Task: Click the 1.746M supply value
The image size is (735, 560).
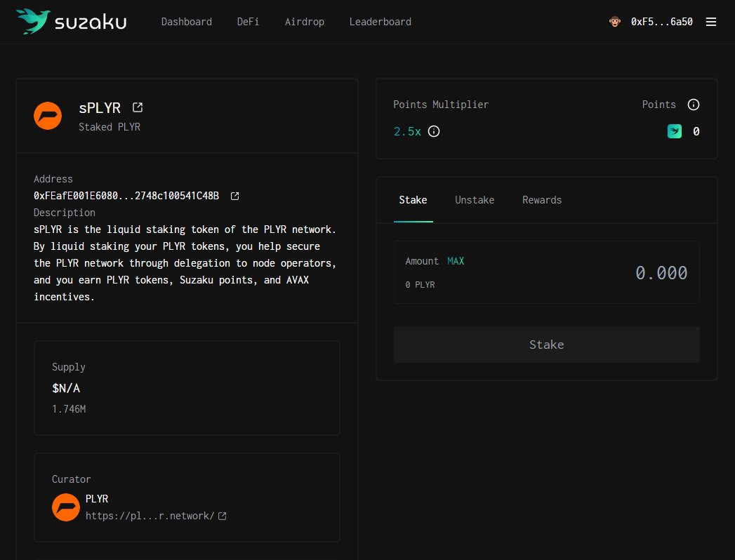Action: [69, 409]
